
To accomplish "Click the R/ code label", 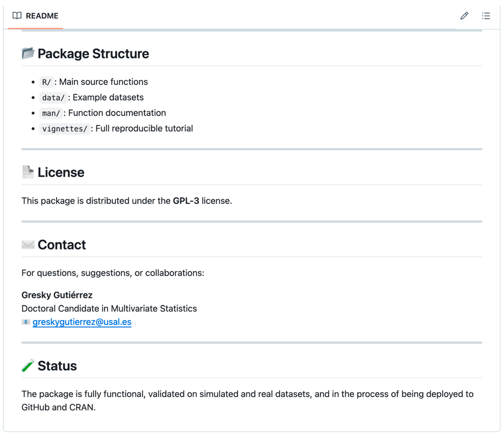I will click(46, 82).
